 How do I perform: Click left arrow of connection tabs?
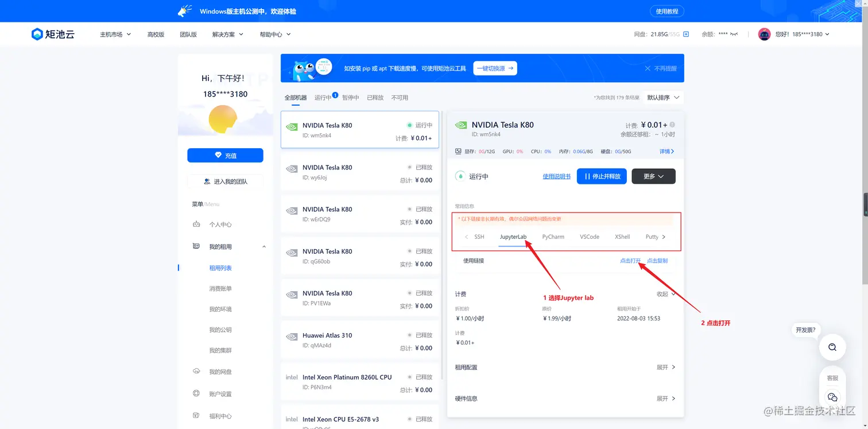467,237
